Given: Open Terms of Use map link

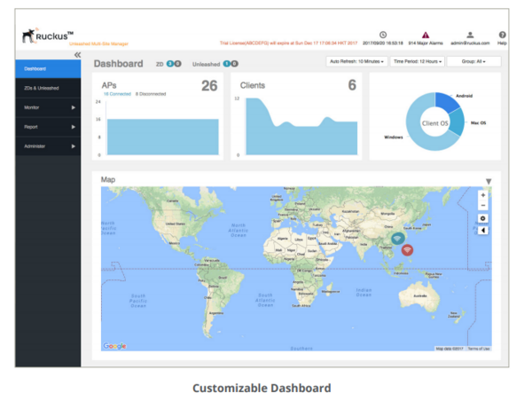Looking at the screenshot, I should point(479,349).
